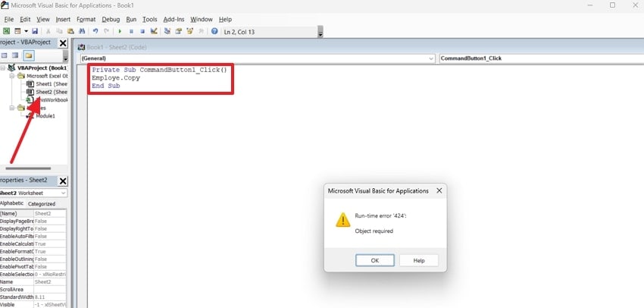Image resolution: width=644 pixels, height=308 pixels.
Task: Switch to the Categorized properties tab
Action: 42,204
